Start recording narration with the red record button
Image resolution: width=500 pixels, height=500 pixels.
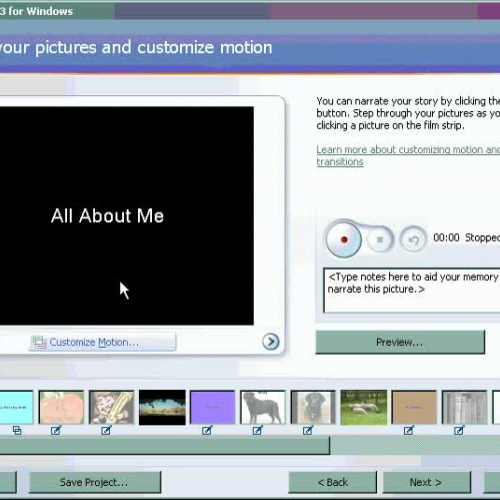[344, 239]
